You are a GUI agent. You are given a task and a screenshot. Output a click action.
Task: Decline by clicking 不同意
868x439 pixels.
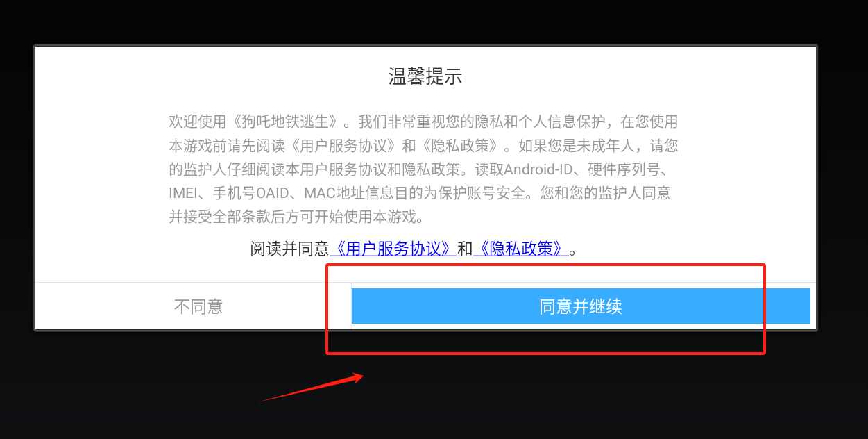[x=198, y=306]
